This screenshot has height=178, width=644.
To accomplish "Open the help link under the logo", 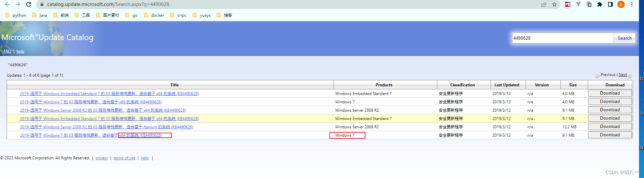I will (x=20, y=51).
